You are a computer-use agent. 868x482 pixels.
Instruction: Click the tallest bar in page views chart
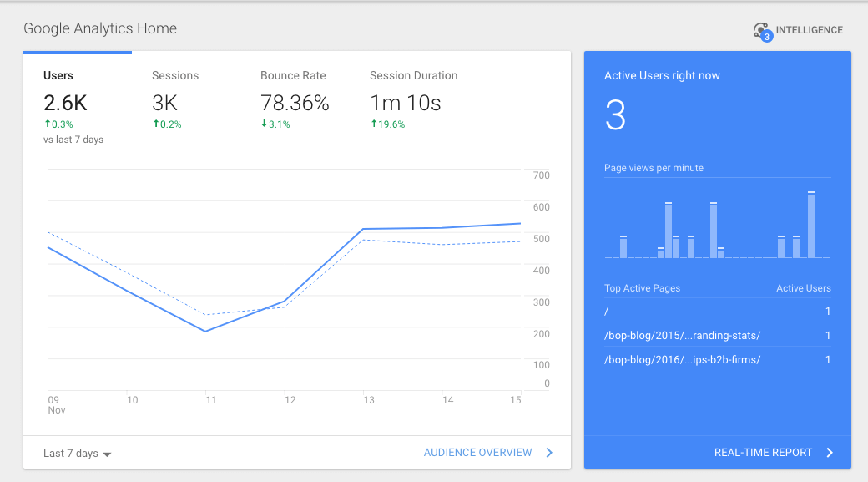coord(811,225)
